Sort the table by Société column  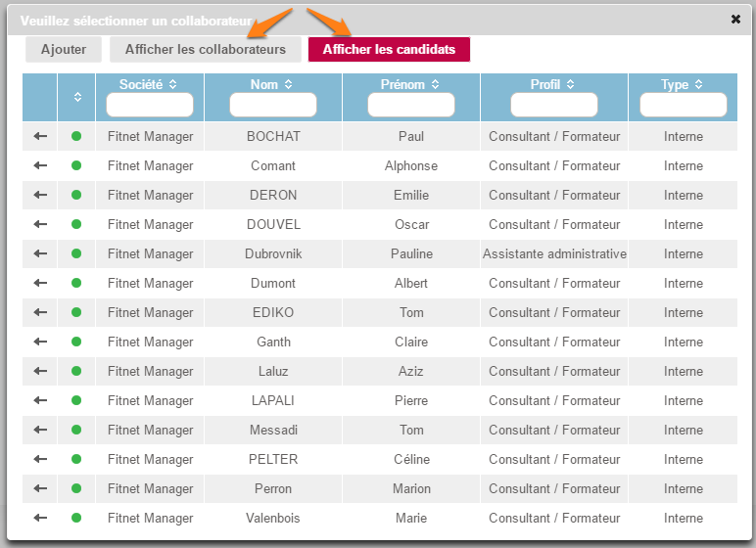pyautogui.click(x=149, y=85)
